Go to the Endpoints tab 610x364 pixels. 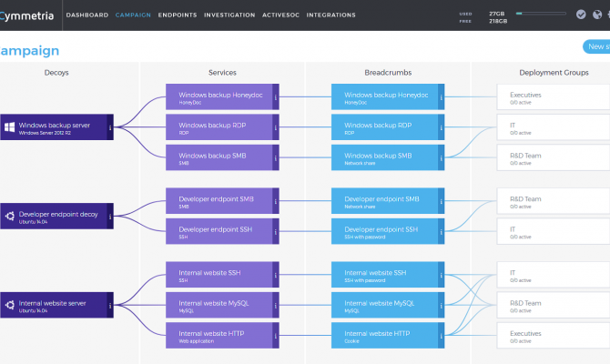(178, 15)
